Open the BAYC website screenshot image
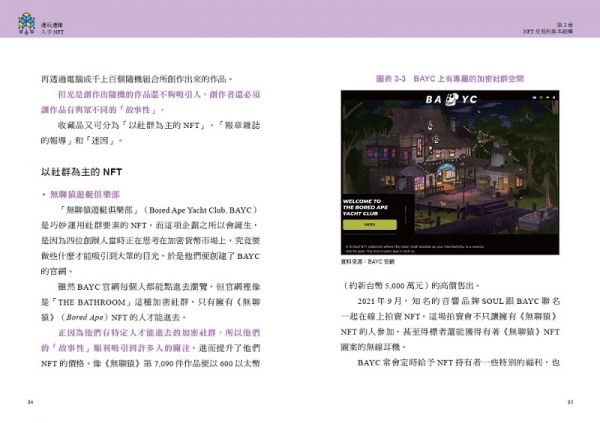Screen dimensions: 600x423 tap(450, 173)
